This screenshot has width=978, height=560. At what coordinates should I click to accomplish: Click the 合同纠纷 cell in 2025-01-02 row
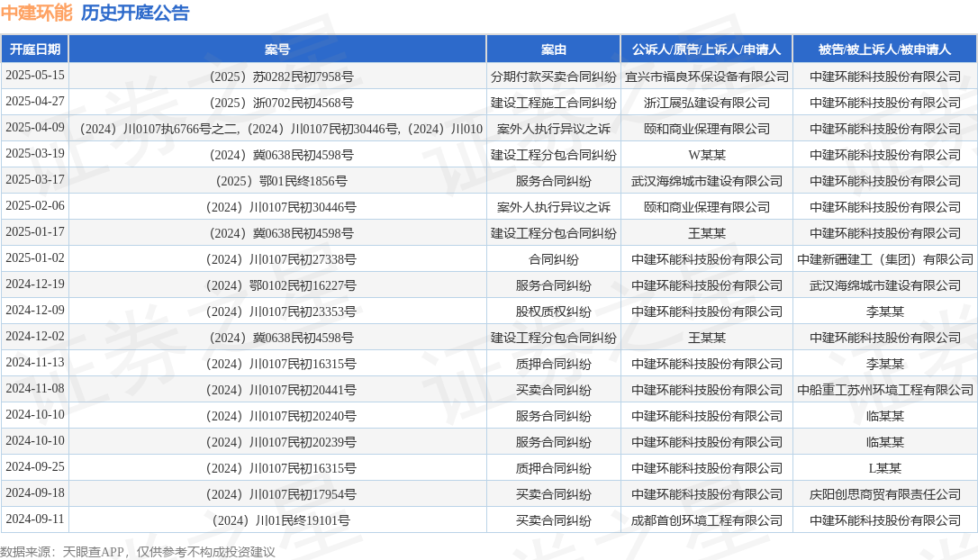[x=553, y=260]
